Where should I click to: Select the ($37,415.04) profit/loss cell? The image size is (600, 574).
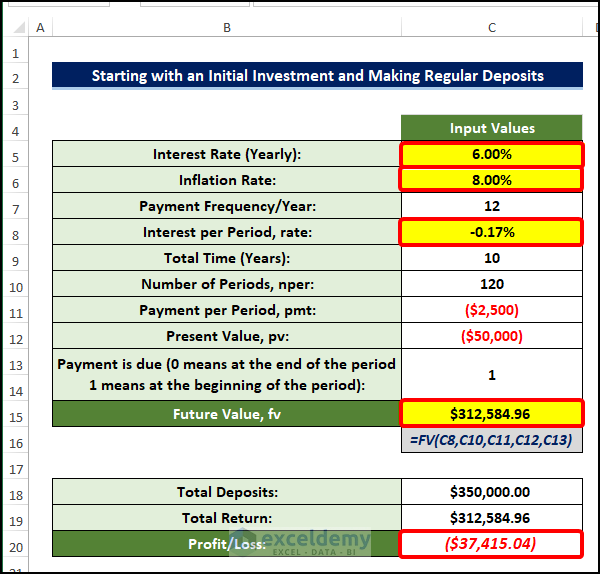click(x=491, y=544)
